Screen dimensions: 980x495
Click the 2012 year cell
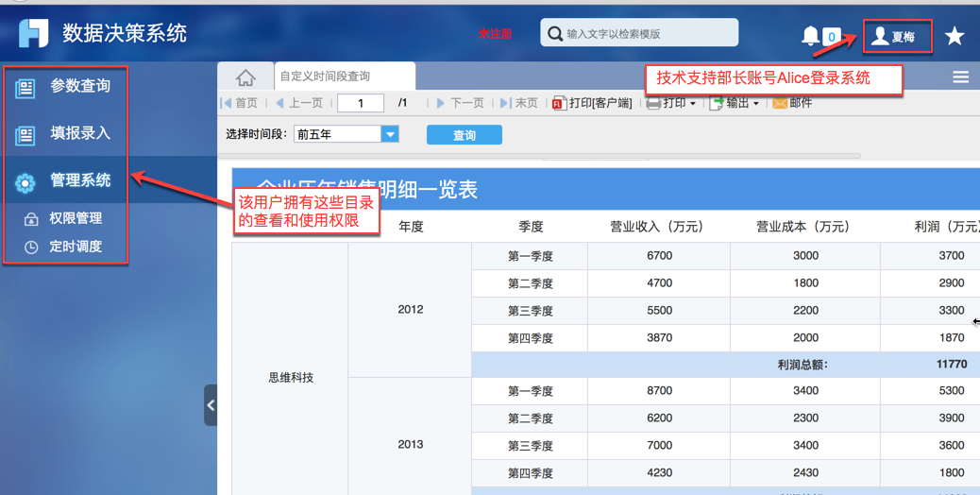(411, 310)
